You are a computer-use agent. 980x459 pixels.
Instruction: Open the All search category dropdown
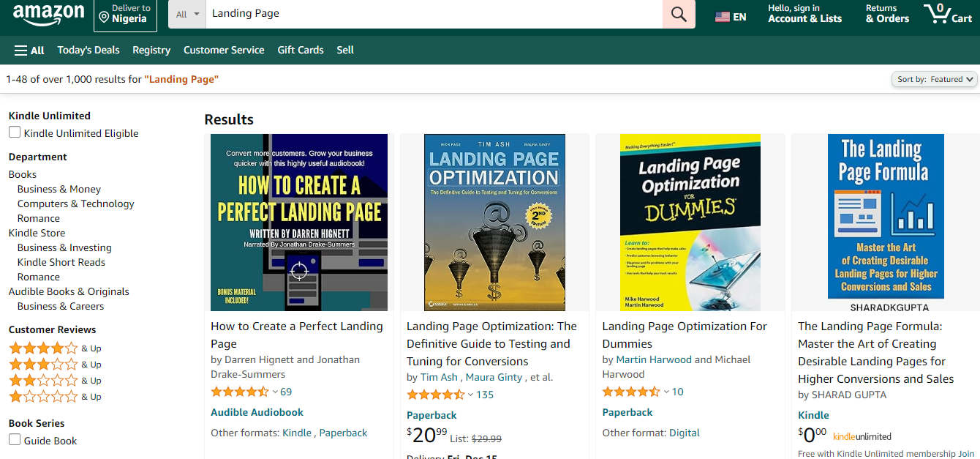coord(187,14)
